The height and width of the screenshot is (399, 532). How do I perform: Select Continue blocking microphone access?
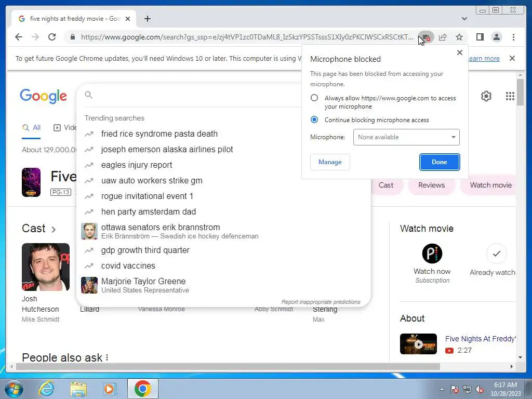point(314,120)
